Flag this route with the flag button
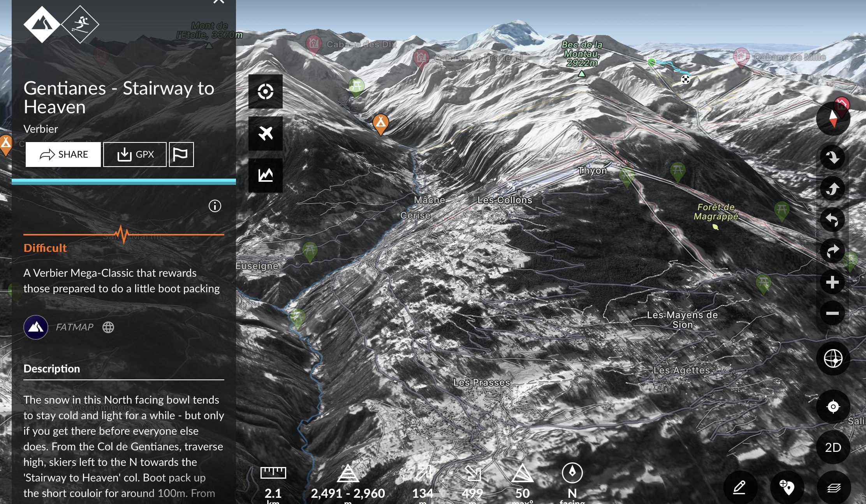This screenshot has height=504, width=866. 181,155
